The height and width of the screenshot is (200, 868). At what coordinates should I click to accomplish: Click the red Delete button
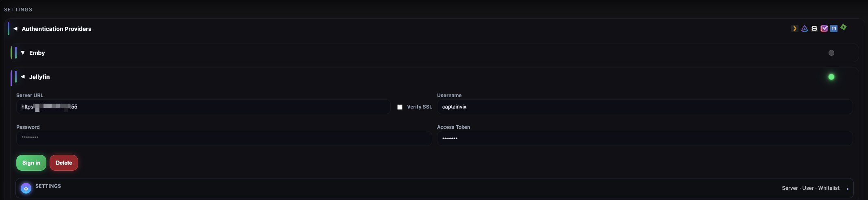(x=64, y=163)
